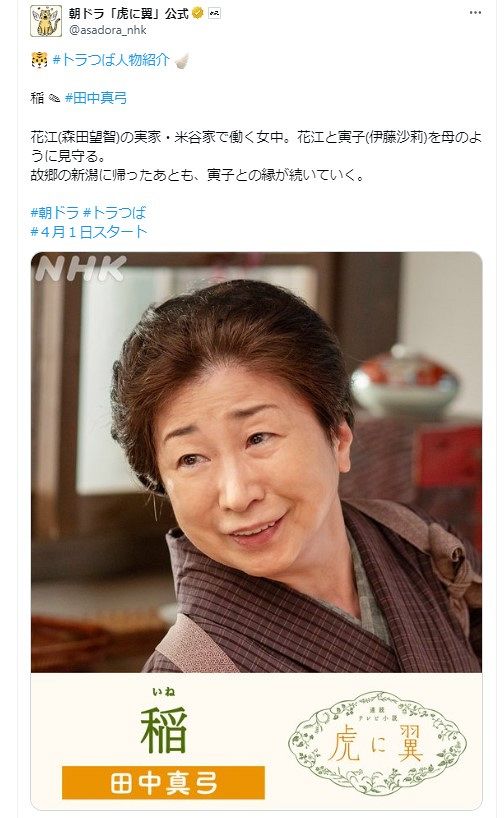Click the orange 田中真弓 name banner
Image resolution: width=504 pixels, height=818 pixels.
pos(163,783)
